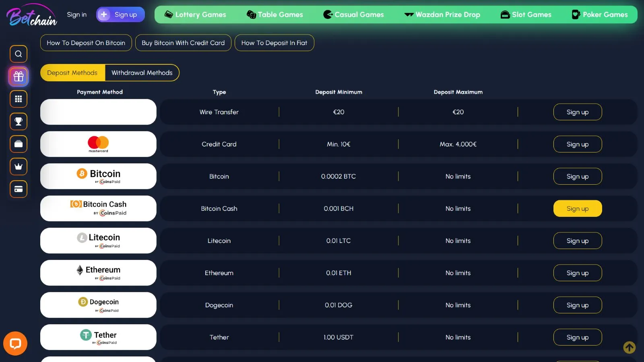The height and width of the screenshot is (362, 644).
Task: Click the trophy tournaments sidebar icon
Action: [19, 121]
